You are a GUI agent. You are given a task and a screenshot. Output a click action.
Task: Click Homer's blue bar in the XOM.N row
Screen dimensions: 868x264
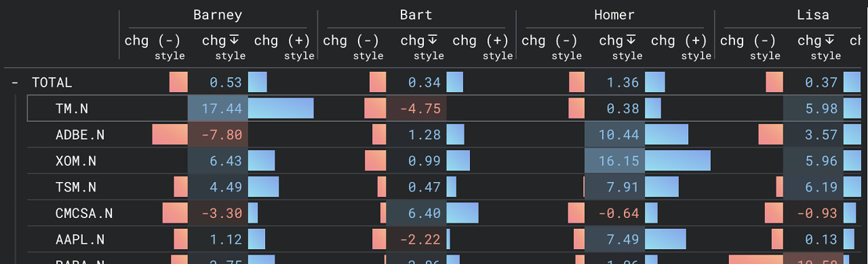(x=677, y=161)
